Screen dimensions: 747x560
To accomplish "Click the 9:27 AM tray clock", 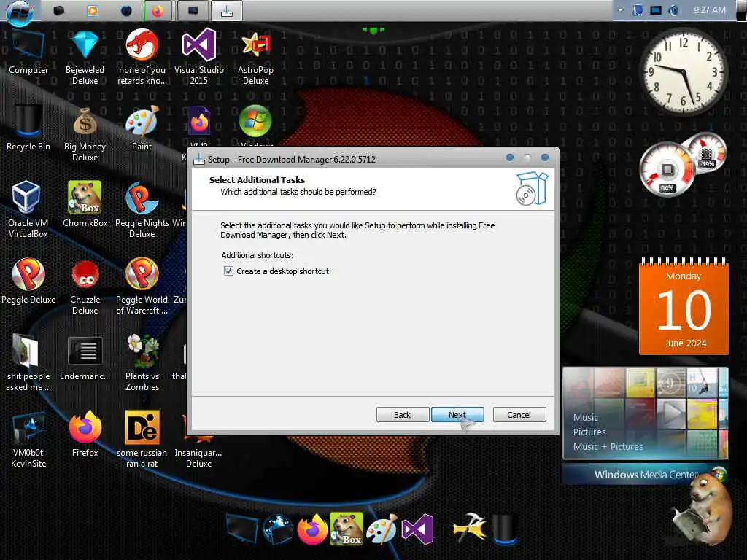I will click(x=709, y=10).
